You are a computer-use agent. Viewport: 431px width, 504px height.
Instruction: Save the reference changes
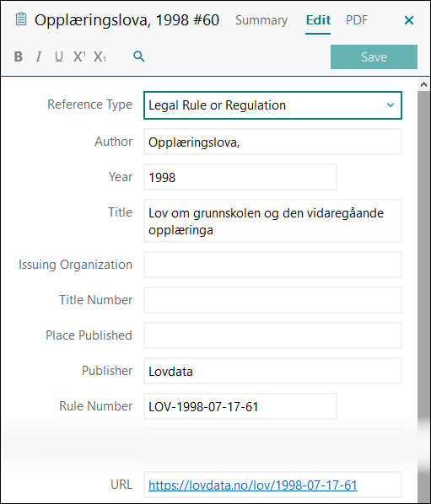click(374, 57)
